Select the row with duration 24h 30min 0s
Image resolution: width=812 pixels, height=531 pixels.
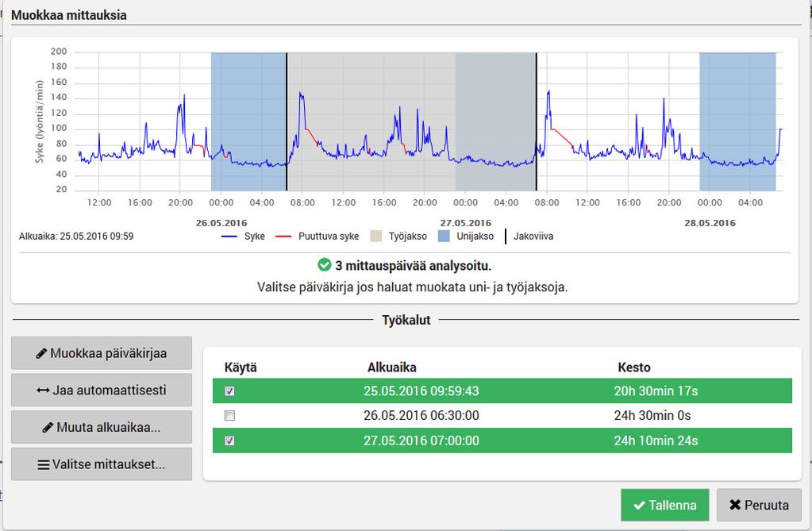502,415
